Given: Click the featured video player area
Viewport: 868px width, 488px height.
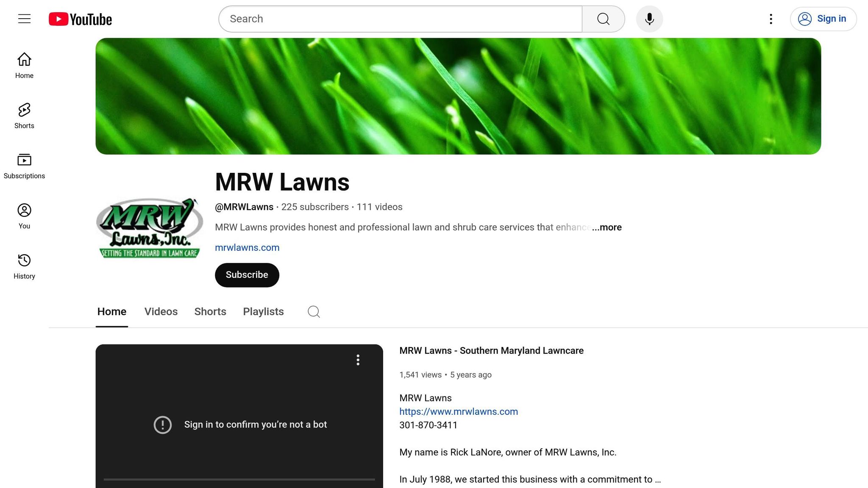Looking at the screenshot, I should (239, 416).
